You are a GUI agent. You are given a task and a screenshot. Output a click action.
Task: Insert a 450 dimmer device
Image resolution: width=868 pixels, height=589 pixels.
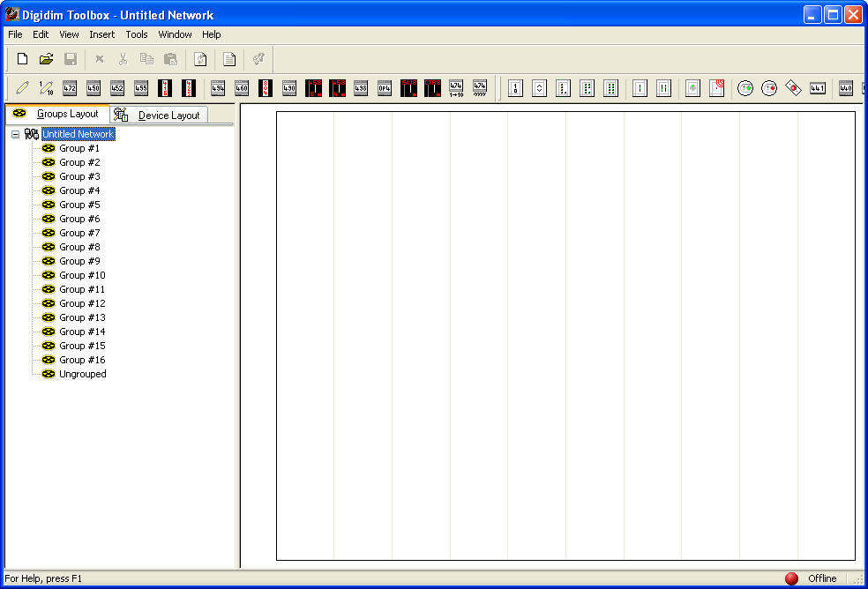click(94, 88)
